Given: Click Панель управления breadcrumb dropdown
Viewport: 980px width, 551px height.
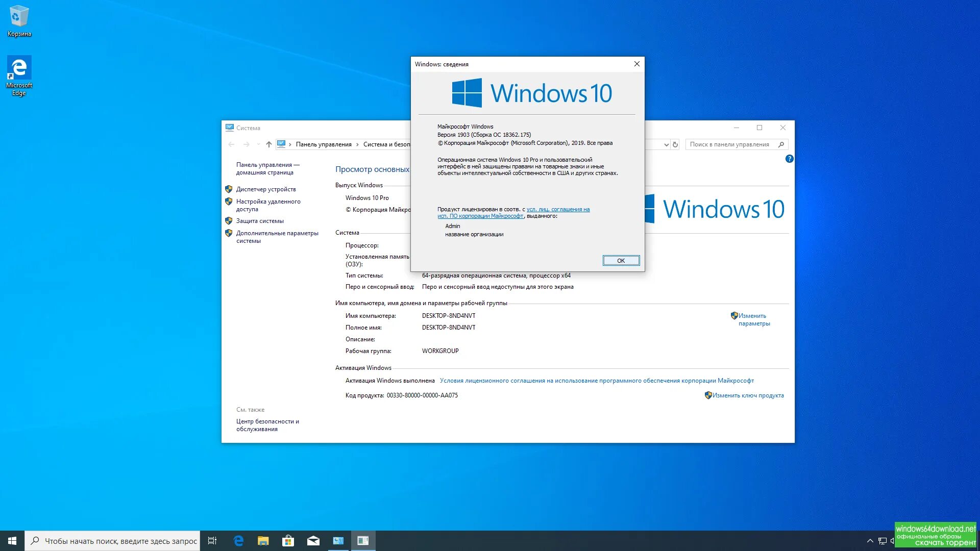Looking at the screenshot, I should (356, 144).
